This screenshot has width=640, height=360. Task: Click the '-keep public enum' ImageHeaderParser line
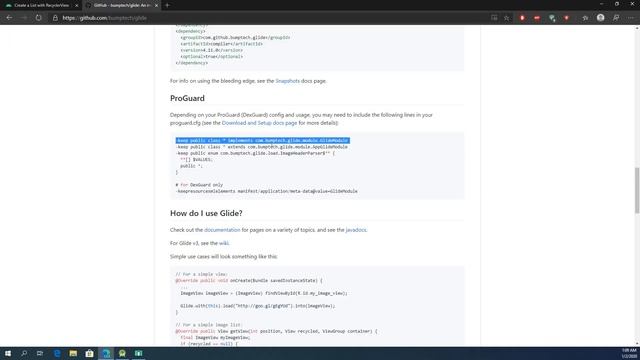pos(255,153)
